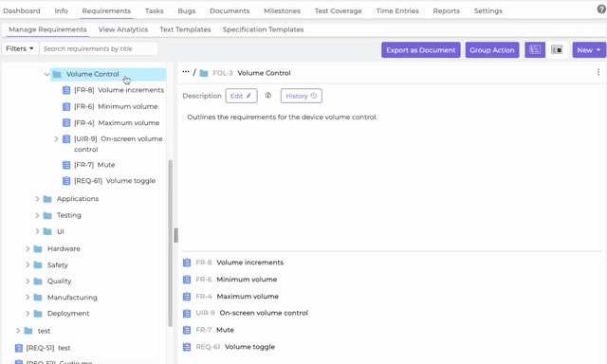Open the Test Coverage tab
The width and height of the screenshot is (607, 364).
click(338, 10)
